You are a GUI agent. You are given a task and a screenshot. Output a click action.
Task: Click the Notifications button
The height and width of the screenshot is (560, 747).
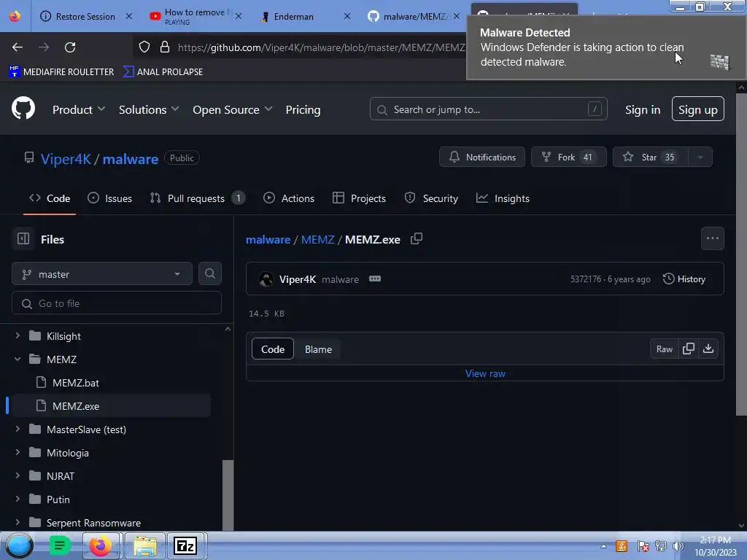482,157
